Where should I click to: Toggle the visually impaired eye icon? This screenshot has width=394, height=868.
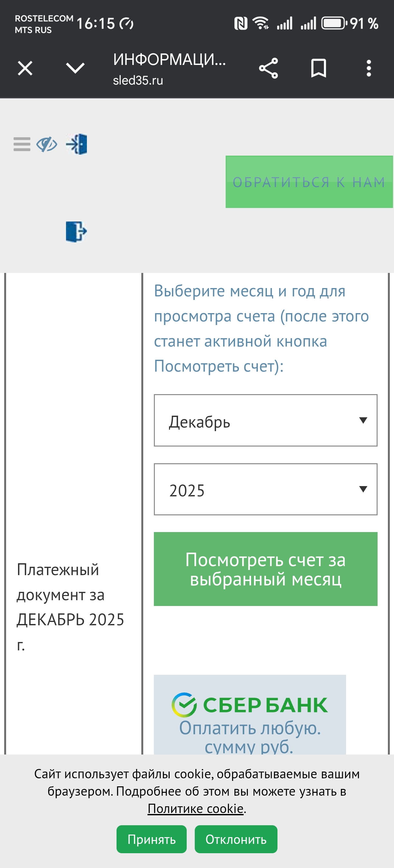[47, 145]
